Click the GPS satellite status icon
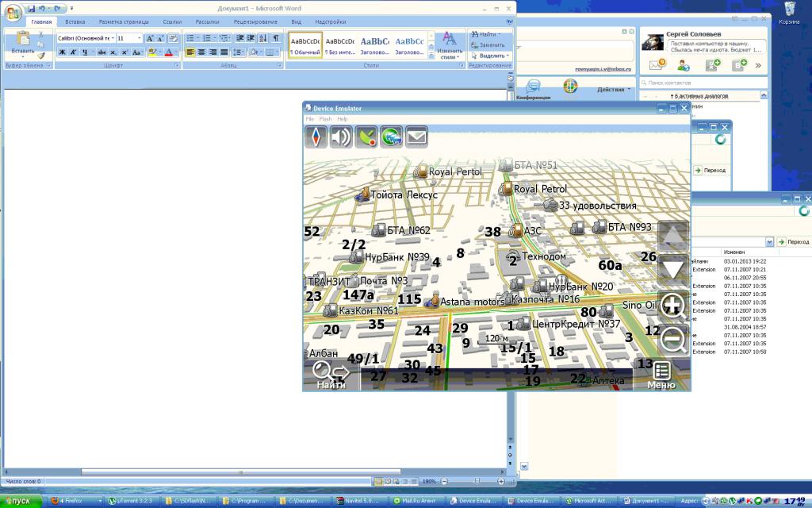This screenshot has width=812, height=508. tap(366, 137)
